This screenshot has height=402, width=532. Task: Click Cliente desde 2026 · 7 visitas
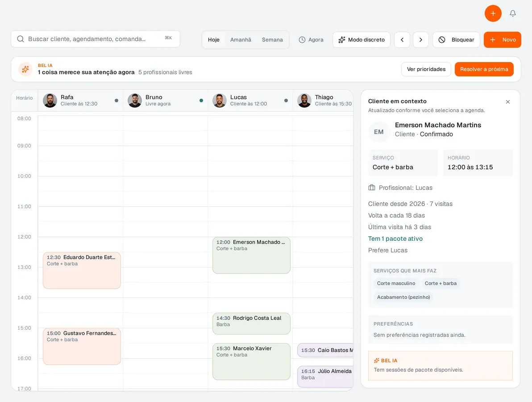click(410, 204)
